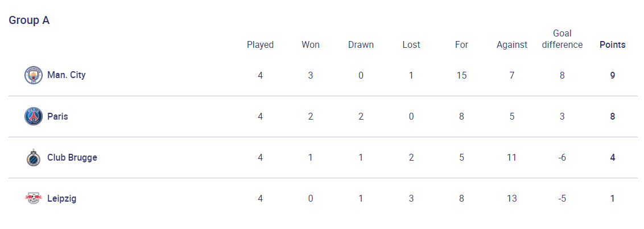The image size is (644, 229).
Task: Click the Group A heading
Action: 29,21
